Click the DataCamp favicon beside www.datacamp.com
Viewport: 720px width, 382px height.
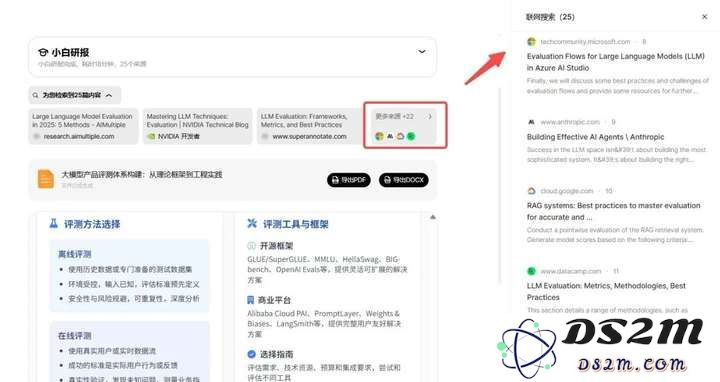point(531,271)
